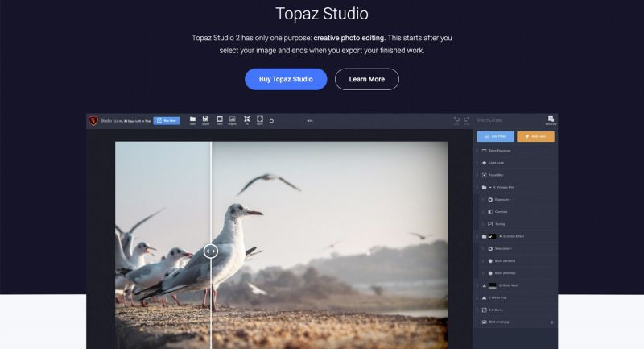
Task: Select the Light Leak effect layer
Action: pyautogui.click(x=515, y=163)
